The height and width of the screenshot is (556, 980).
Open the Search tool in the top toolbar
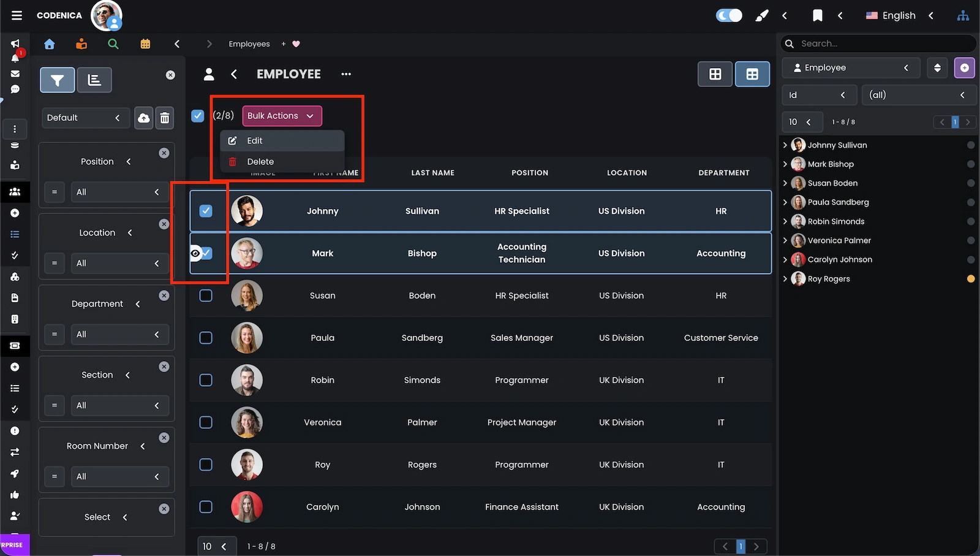point(113,44)
